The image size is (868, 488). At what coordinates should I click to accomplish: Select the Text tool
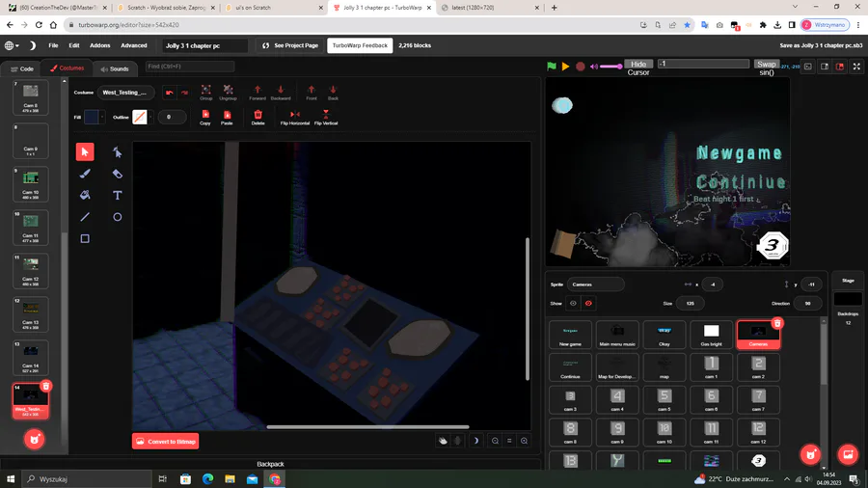click(118, 196)
